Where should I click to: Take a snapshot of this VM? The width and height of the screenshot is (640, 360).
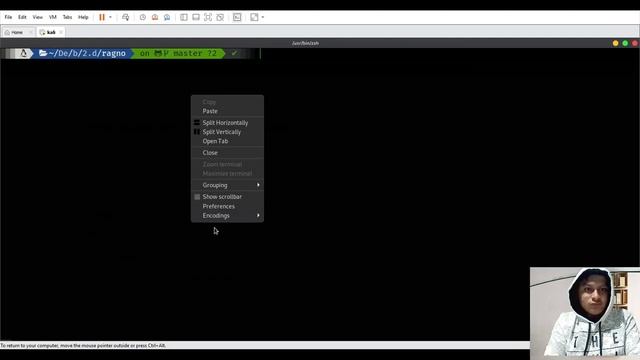click(x=143, y=17)
